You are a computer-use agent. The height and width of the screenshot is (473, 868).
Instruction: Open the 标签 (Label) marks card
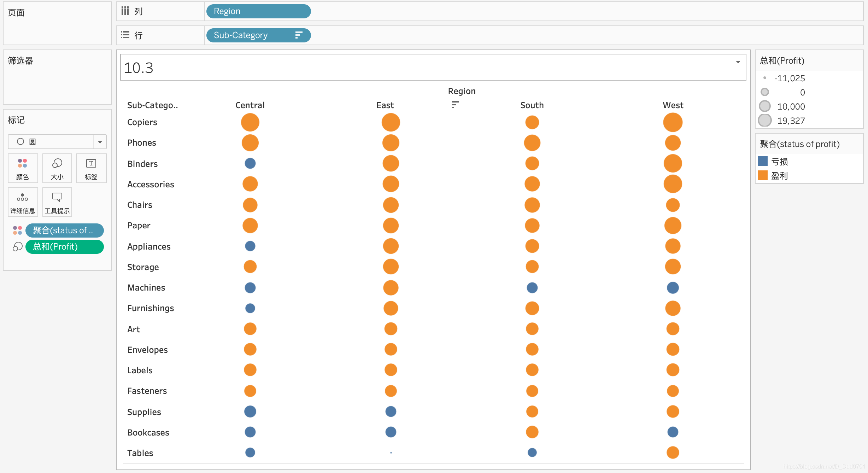point(91,169)
